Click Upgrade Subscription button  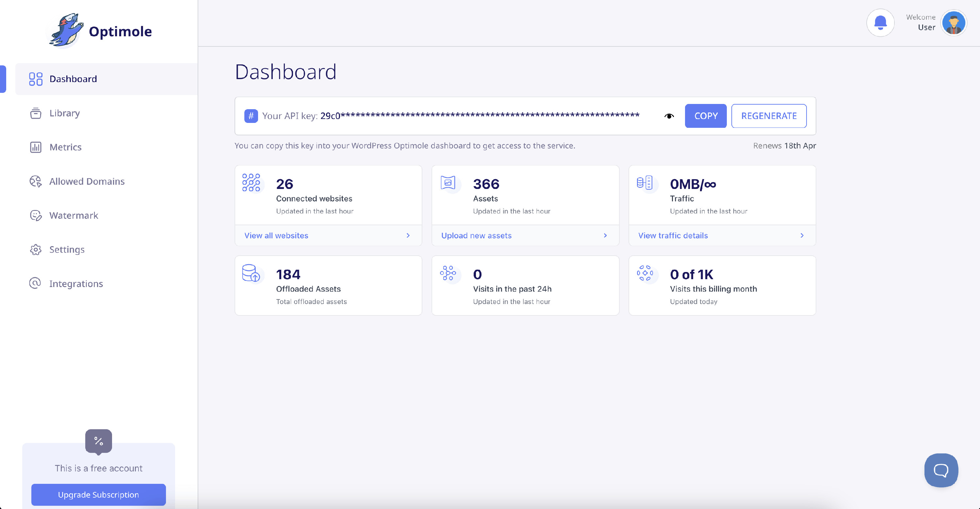[x=99, y=494]
